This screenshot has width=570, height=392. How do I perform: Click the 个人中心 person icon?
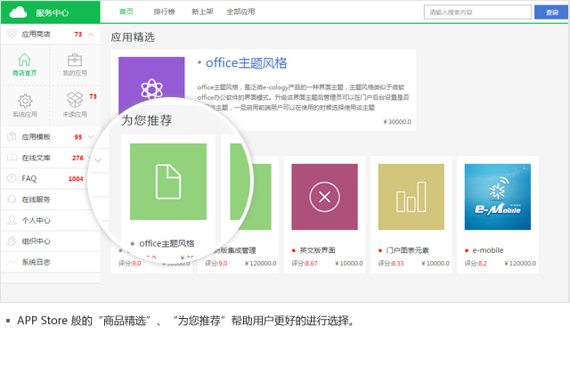coord(12,220)
